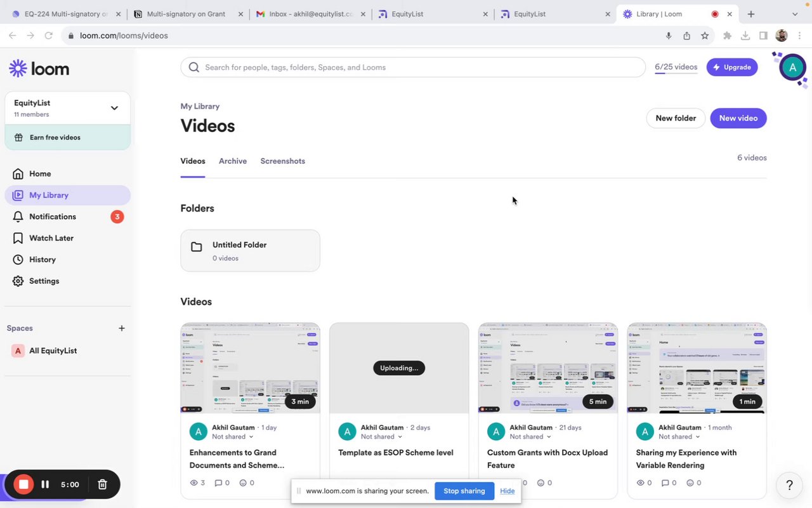Click views eye icon on Variable Rendering video
Image resolution: width=812 pixels, height=508 pixels.
641,483
